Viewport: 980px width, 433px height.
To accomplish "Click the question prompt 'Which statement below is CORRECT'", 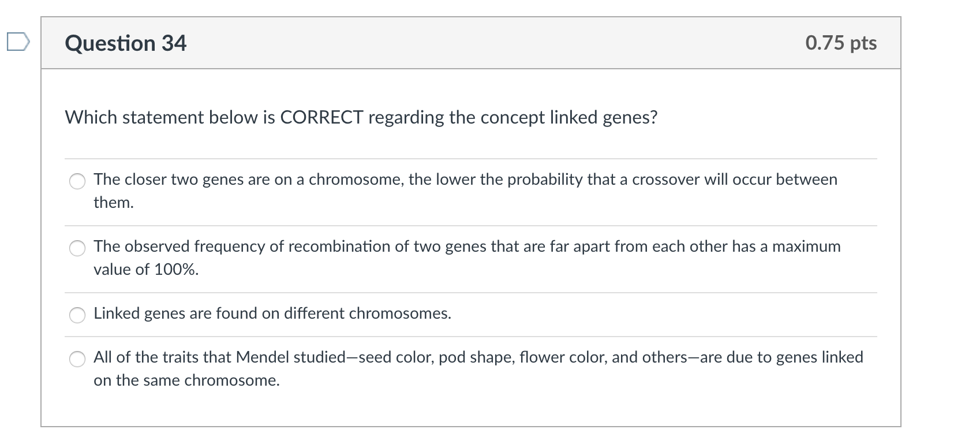I will (x=361, y=117).
